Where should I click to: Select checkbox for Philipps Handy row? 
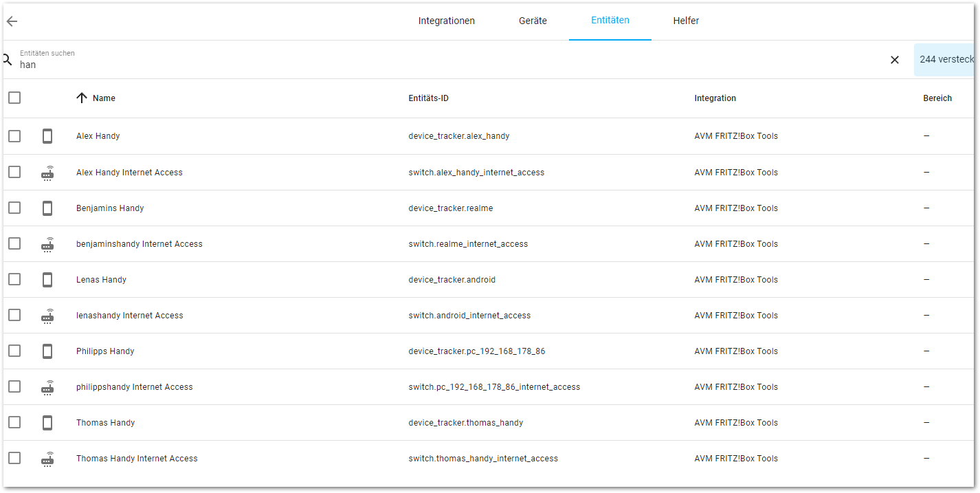(x=14, y=351)
